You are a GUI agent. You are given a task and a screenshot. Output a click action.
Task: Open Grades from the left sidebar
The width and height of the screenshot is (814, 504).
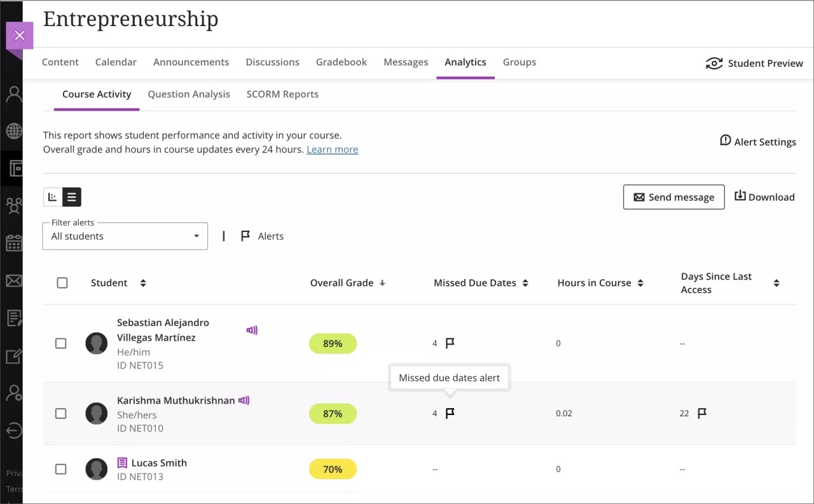[13, 318]
